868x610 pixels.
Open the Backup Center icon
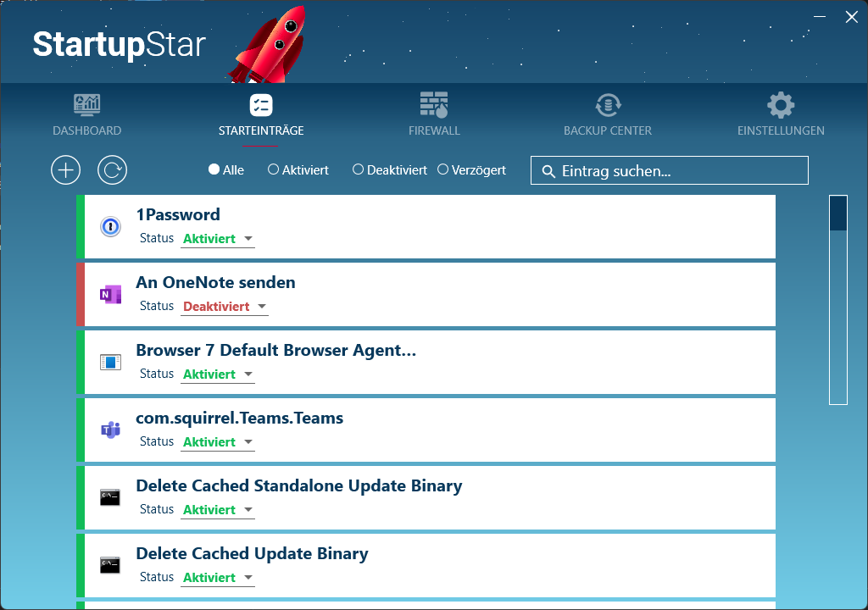[607, 104]
